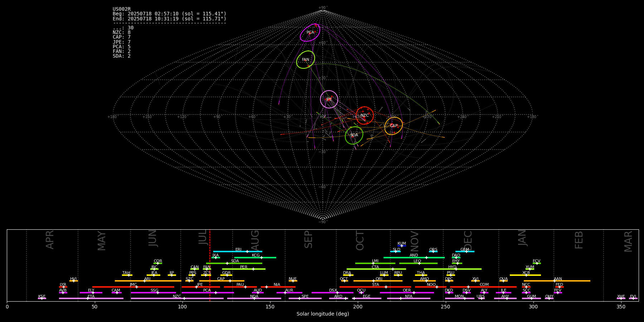Click the STA shower bar in timeline
The height and width of the screenshot is (322, 644).
click(x=375, y=287)
